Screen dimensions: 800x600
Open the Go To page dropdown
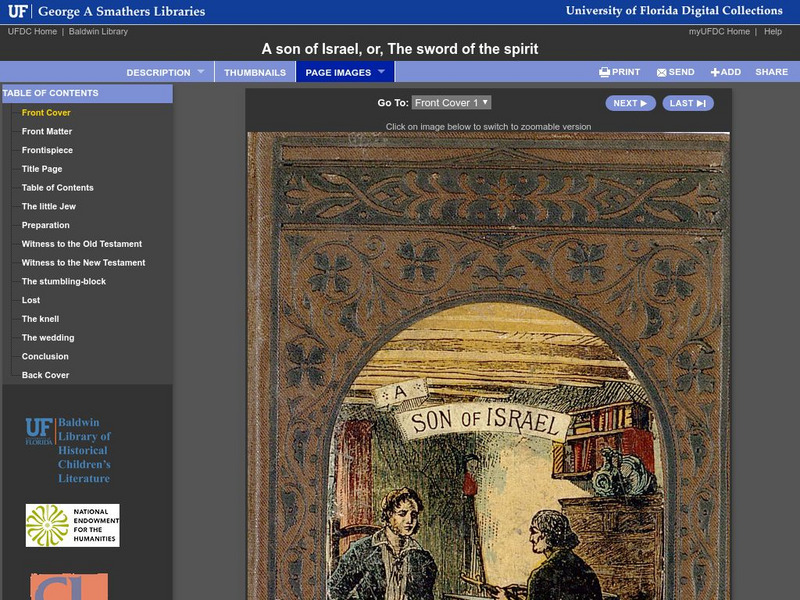click(x=452, y=103)
